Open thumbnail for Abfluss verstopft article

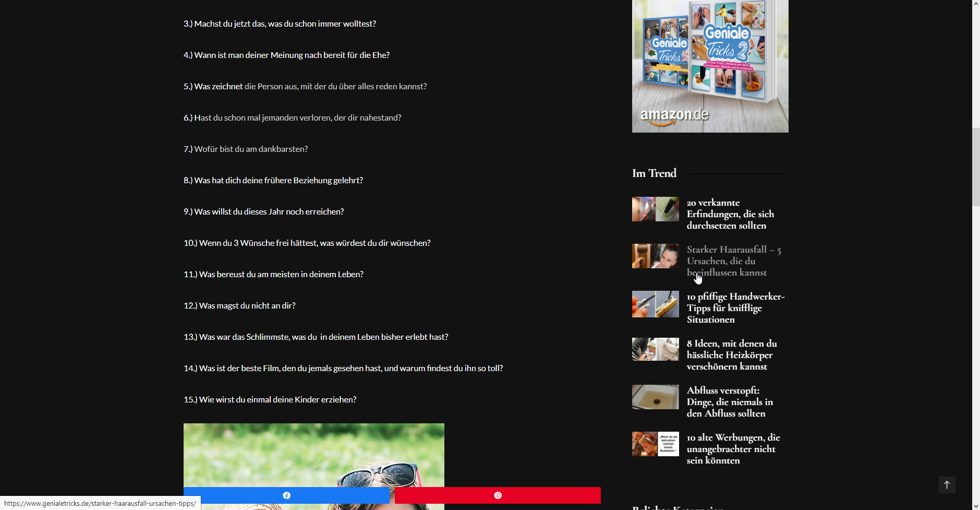(x=655, y=397)
